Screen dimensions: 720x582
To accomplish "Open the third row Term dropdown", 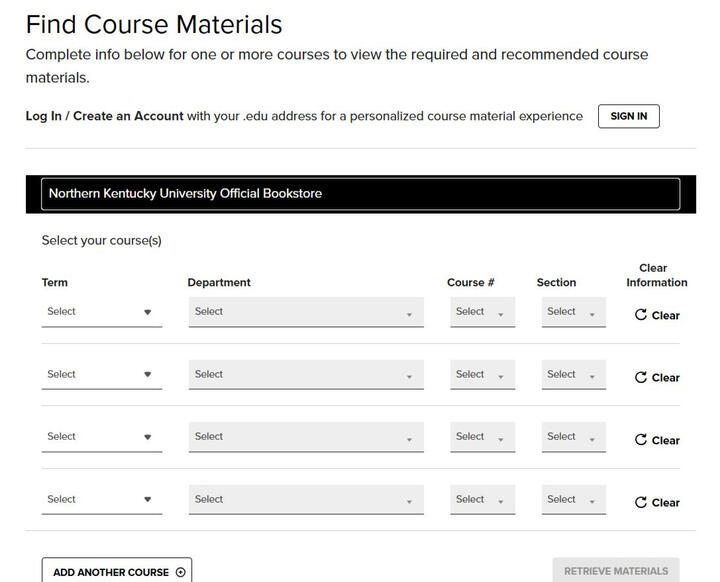I will pos(102,437).
